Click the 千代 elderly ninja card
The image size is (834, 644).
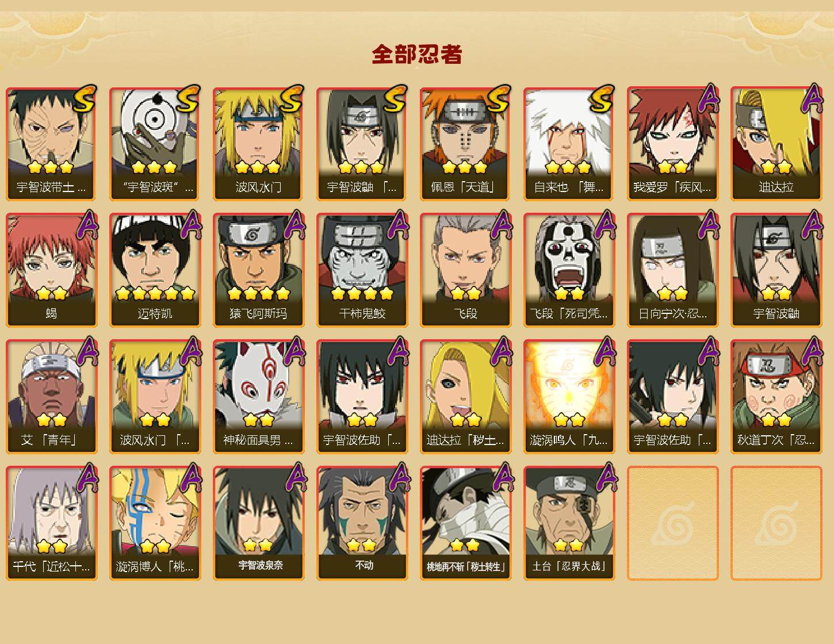[52, 523]
